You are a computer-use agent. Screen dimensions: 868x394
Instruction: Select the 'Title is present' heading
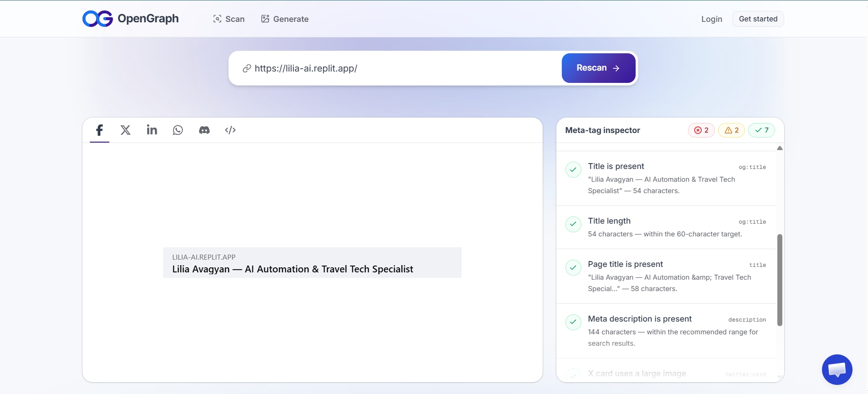pyautogui.click(x=616, y=166)
